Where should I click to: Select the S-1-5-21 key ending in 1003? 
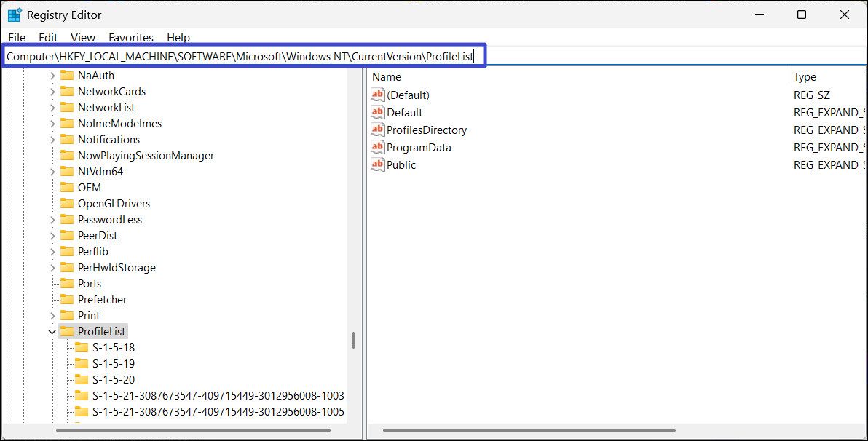218,395
